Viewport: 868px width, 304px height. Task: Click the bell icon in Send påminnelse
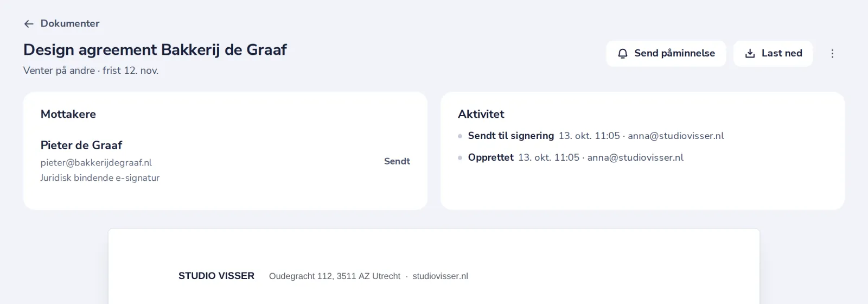click(x=623, y=53)
